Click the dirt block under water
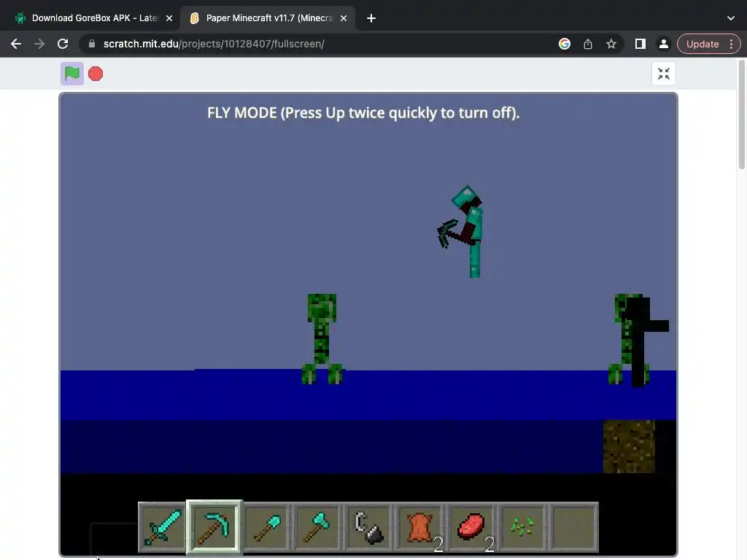 point(629,446)
